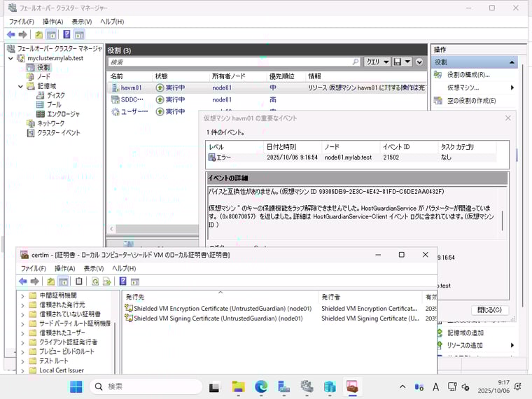Screen dimensions: 532x399
Task: Select Local Cert Issuer folder
Action: [62, 370]
